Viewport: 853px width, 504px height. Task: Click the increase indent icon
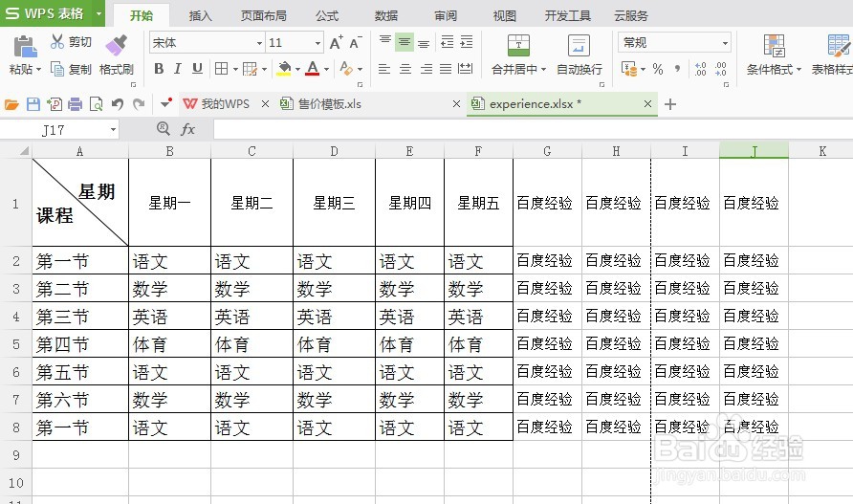click(x=467, y=42)
